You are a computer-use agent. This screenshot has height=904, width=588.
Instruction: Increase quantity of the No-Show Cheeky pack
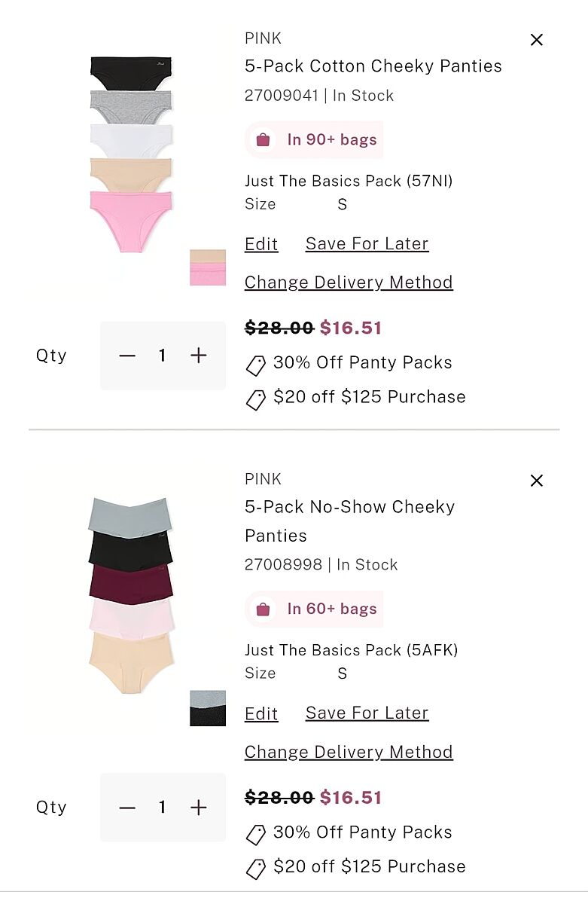199,808
